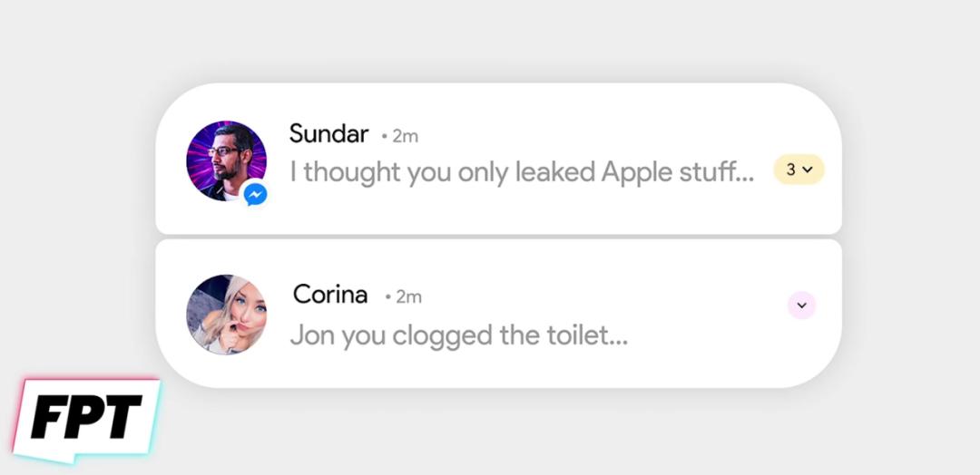This screenshot has height=475, width=980.
Task: Click the 2m timestamp beside Corina
Action: click(x=408, y=296)
